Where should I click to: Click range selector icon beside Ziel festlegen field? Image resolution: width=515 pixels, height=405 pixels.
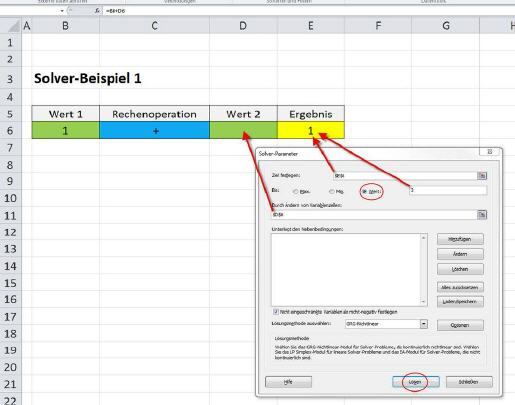pos(482,176)
